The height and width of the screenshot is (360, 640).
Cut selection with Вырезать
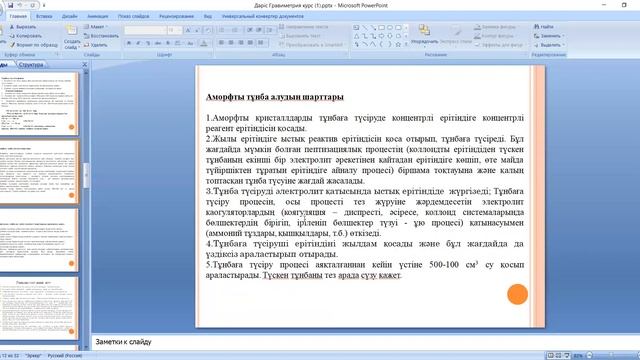click(x=23, y=27)
